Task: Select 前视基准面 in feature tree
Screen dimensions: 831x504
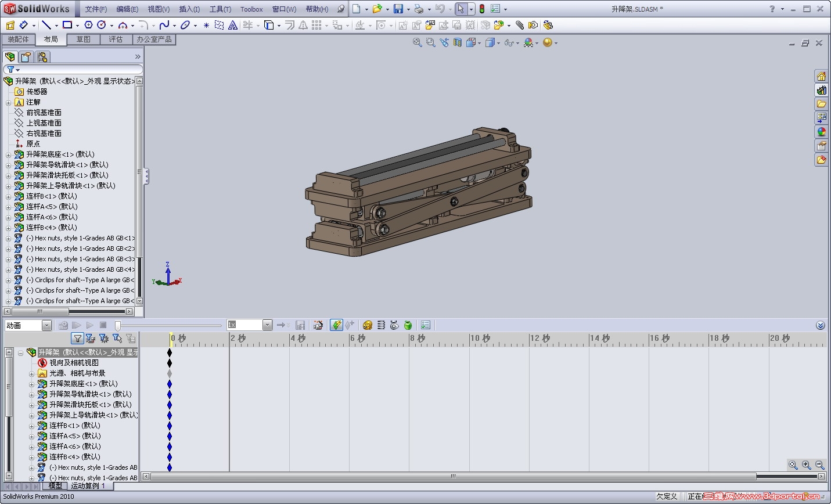Action: [44, 113]
